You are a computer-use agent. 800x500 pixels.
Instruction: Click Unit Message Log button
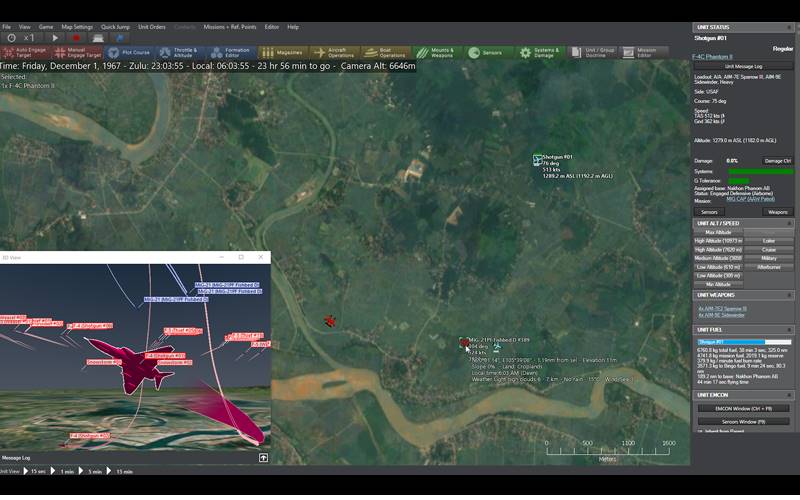[744, 65]
